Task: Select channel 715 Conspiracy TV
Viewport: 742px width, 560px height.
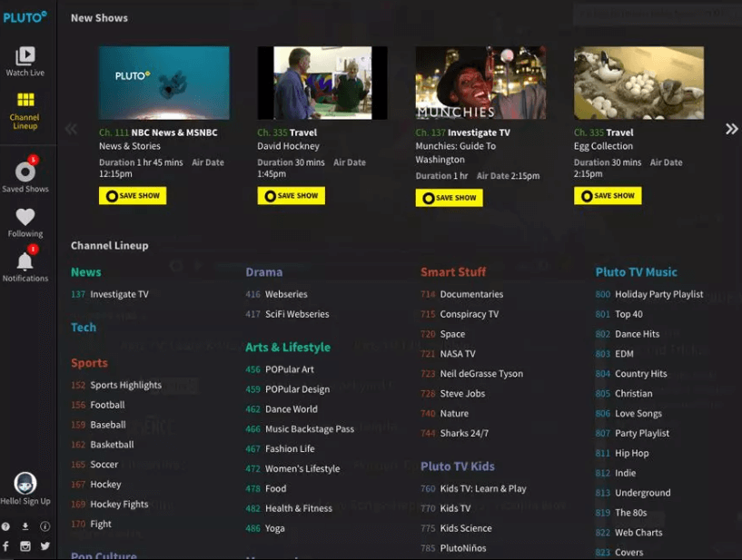Action: pos(460,314)
